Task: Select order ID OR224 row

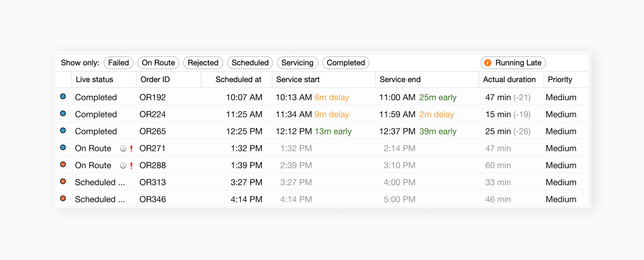Action: pyautogui.click(x=152, y=115)
